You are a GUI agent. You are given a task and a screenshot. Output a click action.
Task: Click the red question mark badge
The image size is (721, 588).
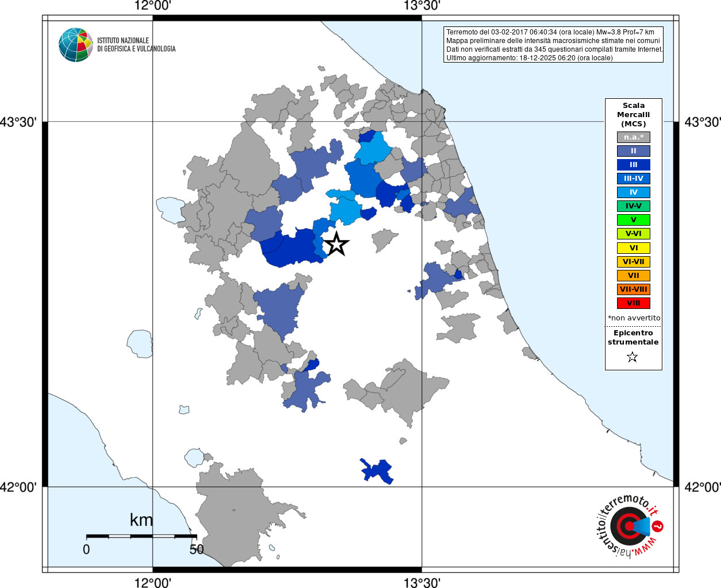point(658,526)
